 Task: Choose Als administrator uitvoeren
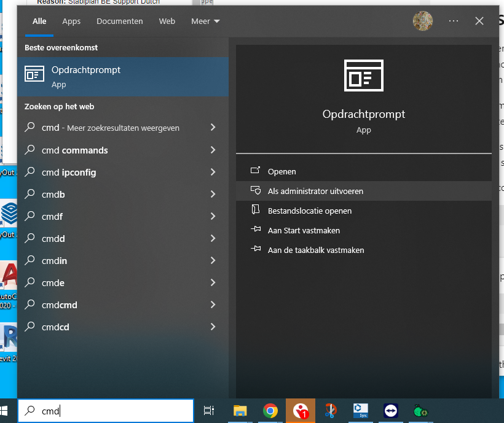[x=363, y=191]
